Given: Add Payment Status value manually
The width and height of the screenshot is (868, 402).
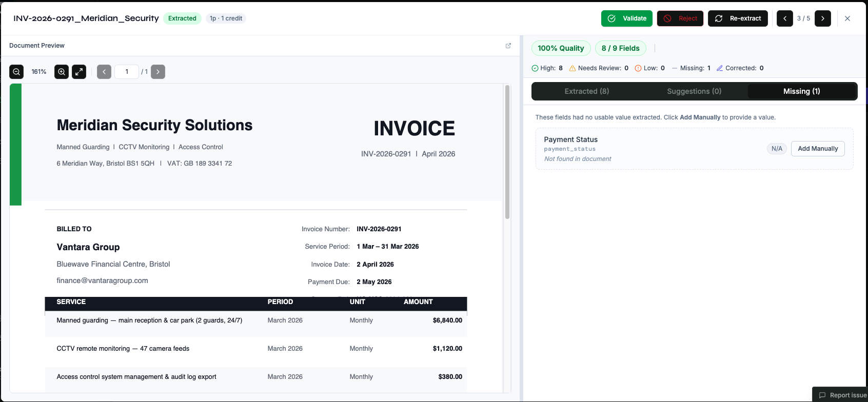Looking at the screenshot, I should pos(818,149).
